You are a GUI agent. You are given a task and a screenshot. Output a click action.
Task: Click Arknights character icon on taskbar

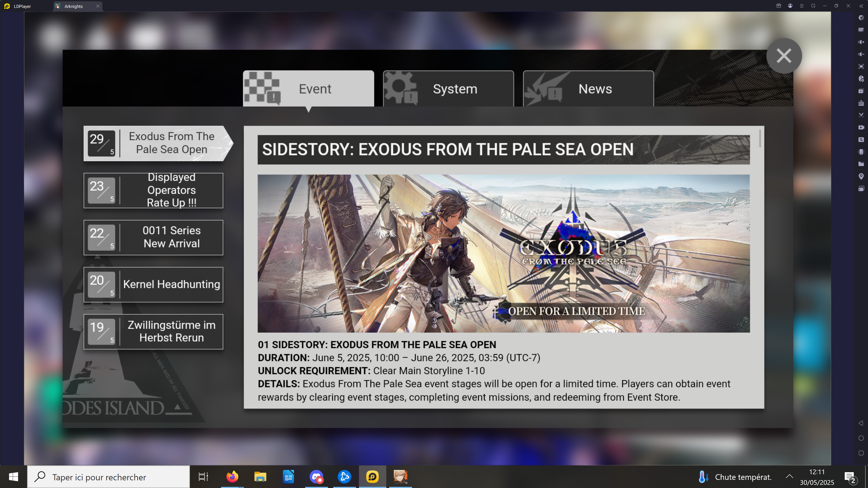click(400, 477)
